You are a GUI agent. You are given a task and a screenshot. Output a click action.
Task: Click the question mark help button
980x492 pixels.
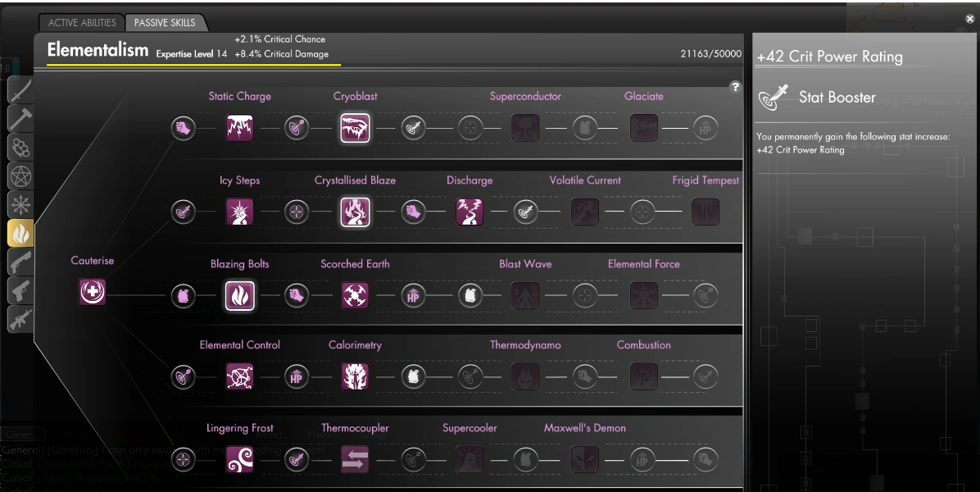[x=735, y=87]
